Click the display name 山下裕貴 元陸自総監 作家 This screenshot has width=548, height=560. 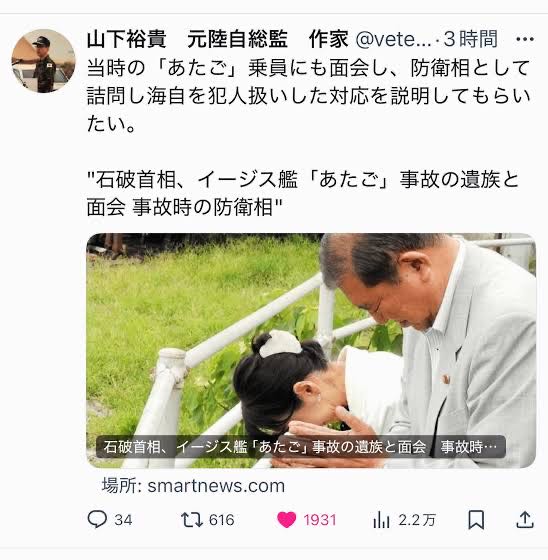tap(218, 39)
